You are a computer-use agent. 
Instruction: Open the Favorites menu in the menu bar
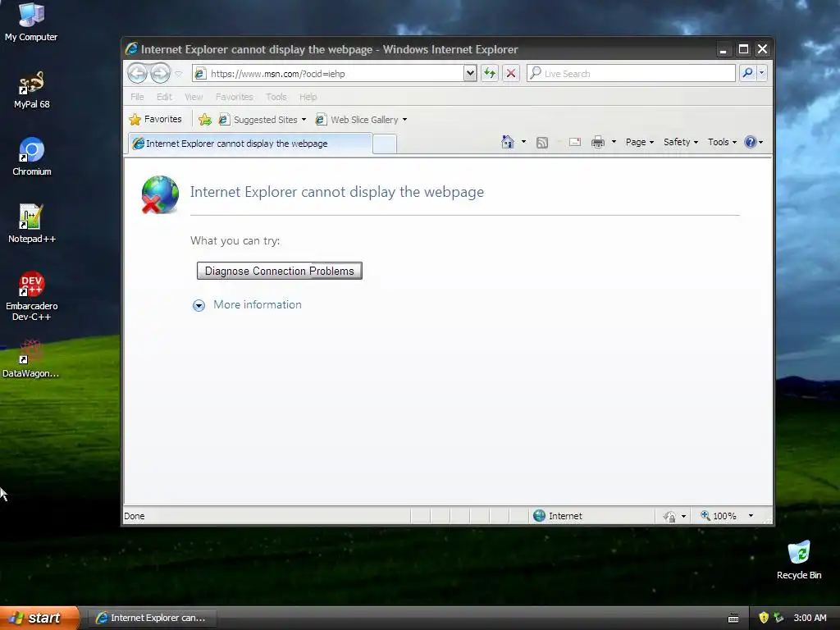(x=234, y=97)
